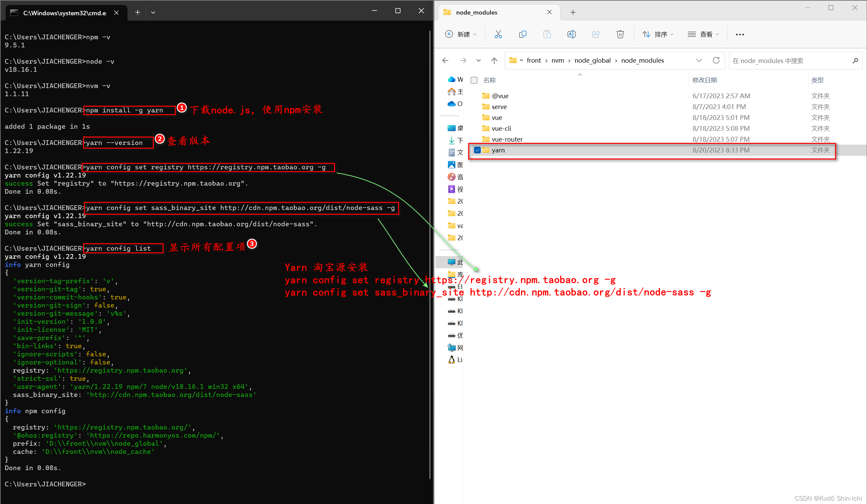Close the node_modules Explorer tab
Image resolution: width=867 pixels, height=504 pixels.
click(550, 13)
